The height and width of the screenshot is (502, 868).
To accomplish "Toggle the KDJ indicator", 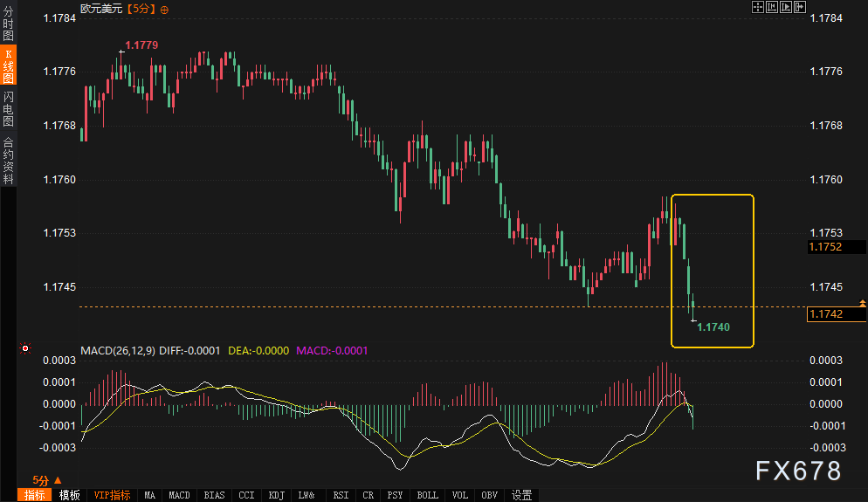I will coord(277,495).
